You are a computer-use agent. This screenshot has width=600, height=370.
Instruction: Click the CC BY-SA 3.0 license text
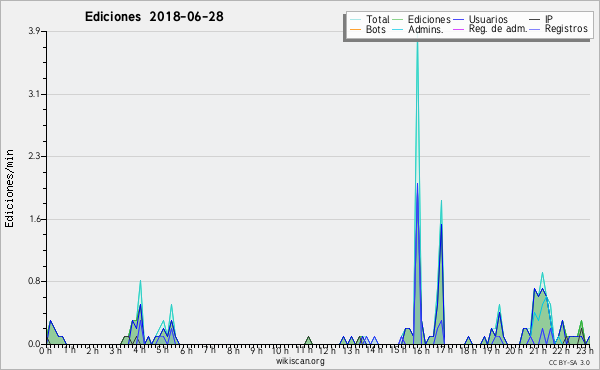[x=569, y=362]
